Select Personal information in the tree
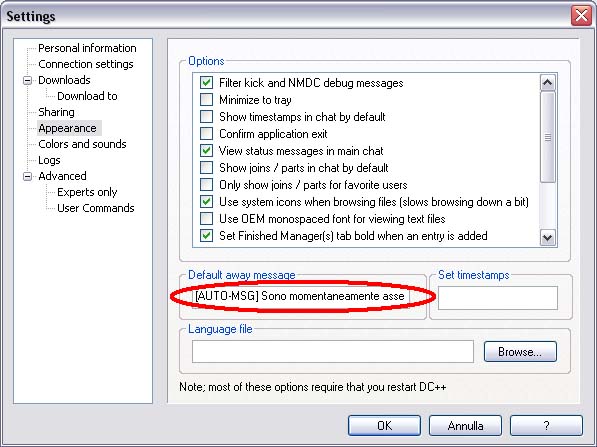597x447 pixels. [87, 48]
